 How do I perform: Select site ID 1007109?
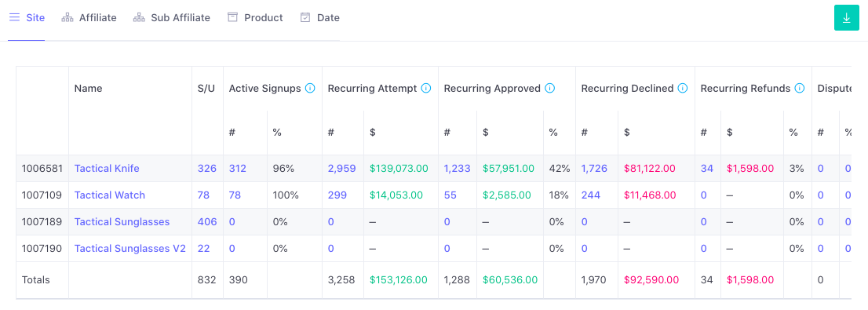click(x=42, y=195)
